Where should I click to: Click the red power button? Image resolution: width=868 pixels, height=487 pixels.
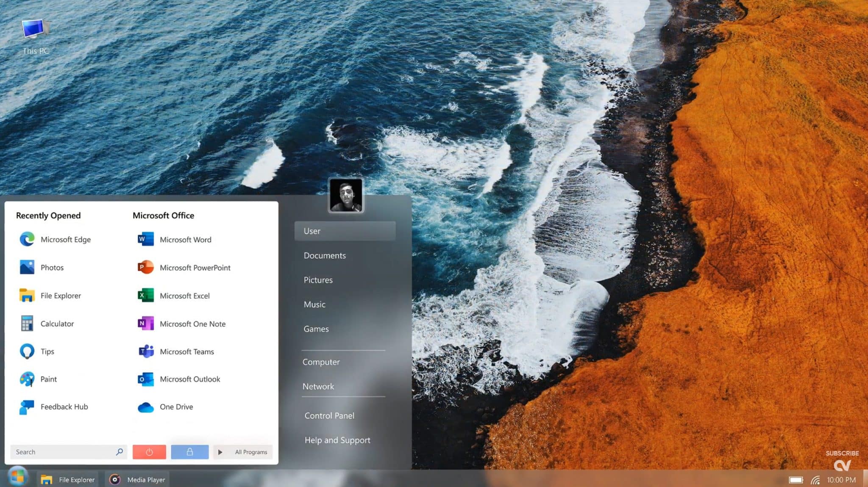[149, 452]
